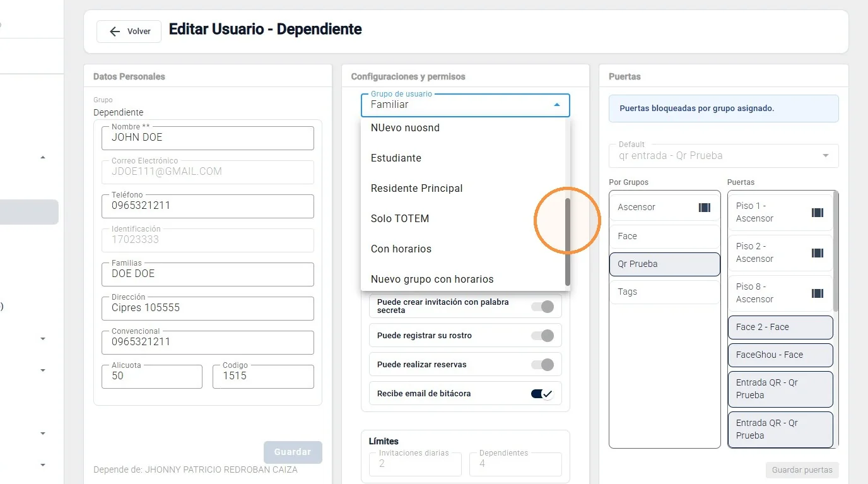Click the Ascensor group row
Image resolution: width=868 pixels, height=484 pixels.
pyautogui.click(x=664, y=208)
